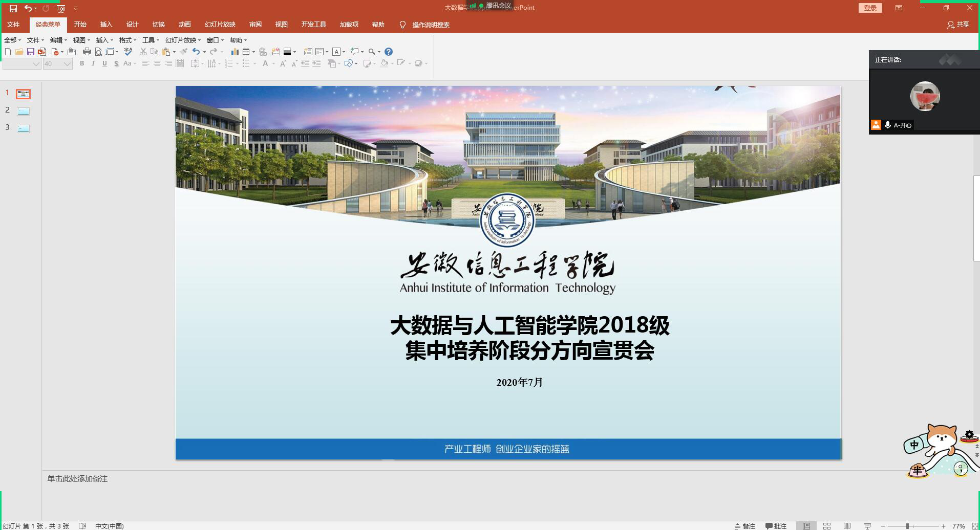980x530 pixels.
Task: Switch to the 设计 ribbon tab
Action: pos(132,25)
